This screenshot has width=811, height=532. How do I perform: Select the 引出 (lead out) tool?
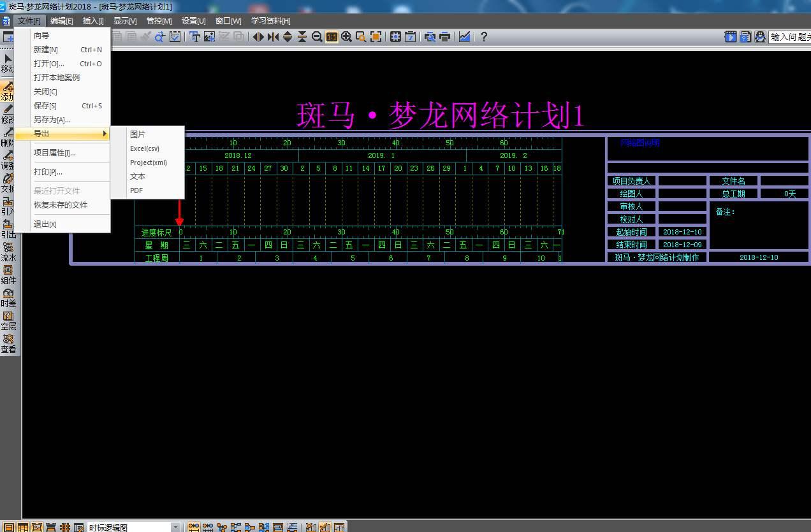7,229
